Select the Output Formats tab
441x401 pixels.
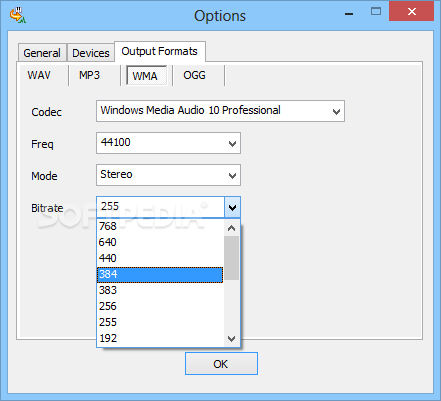coord(160,51)
